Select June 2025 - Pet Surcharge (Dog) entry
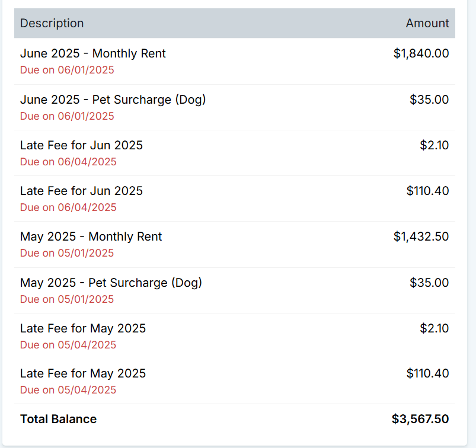 pyautogui.click(x=113, y=100)
